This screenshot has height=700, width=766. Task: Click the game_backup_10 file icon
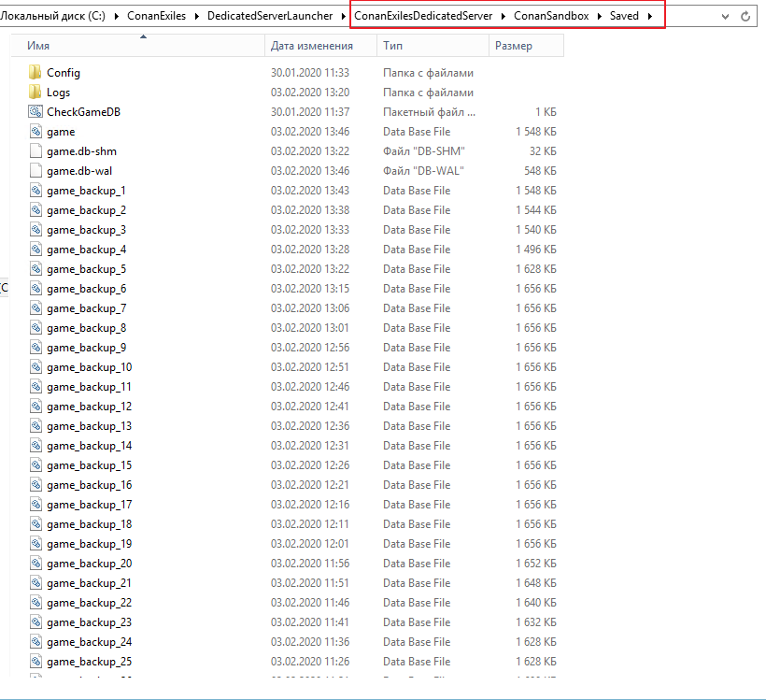click(35, 367)
